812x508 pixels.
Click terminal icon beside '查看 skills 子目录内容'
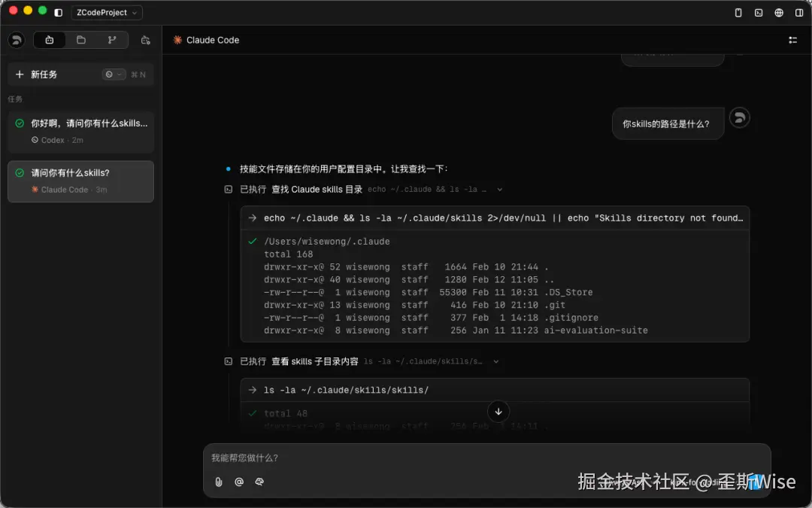(x=229, y=361)
